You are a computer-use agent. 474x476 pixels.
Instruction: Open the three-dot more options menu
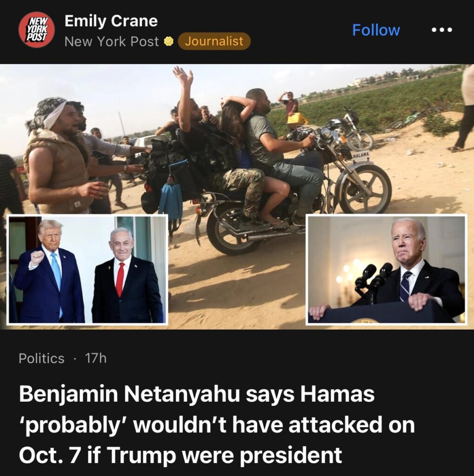442,30
